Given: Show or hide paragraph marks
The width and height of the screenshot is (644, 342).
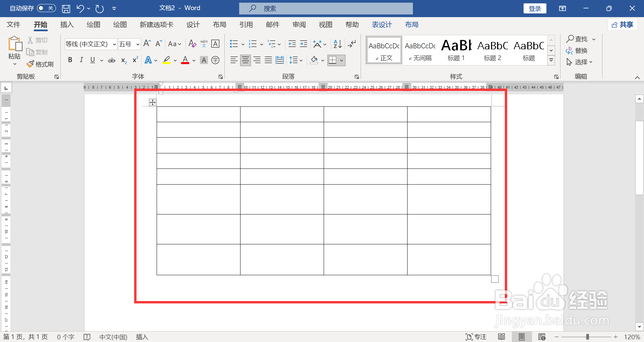Looking at the screenshot, I should coord(352,44).
